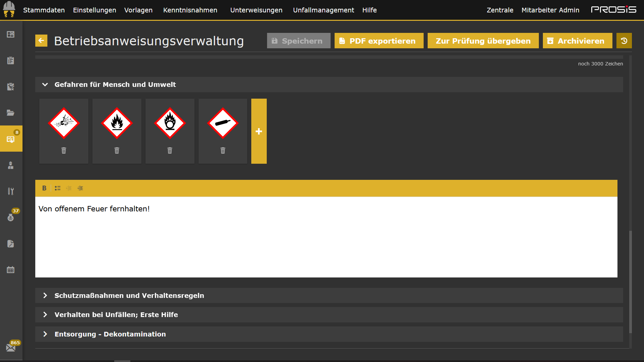644x362 pixels.
Task: Add a new hazard pictogram with the plus tile
Action: pyautogui.click(x=259, y=131)
